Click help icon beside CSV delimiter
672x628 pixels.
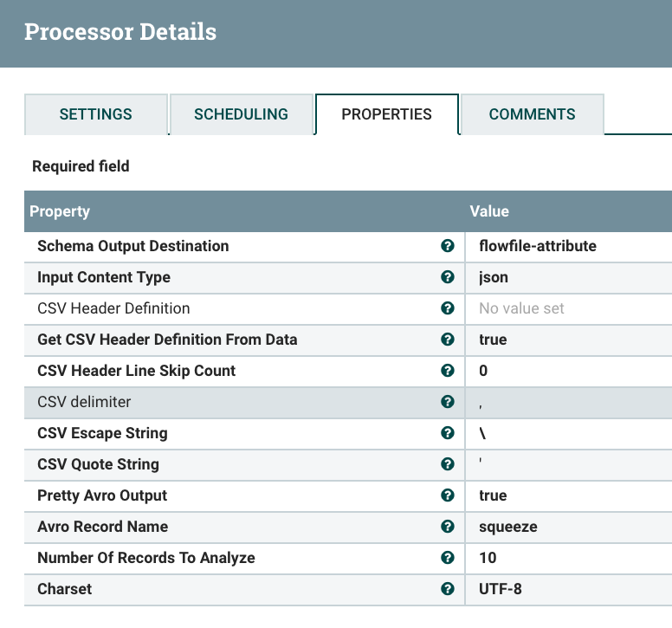[448, 402]
